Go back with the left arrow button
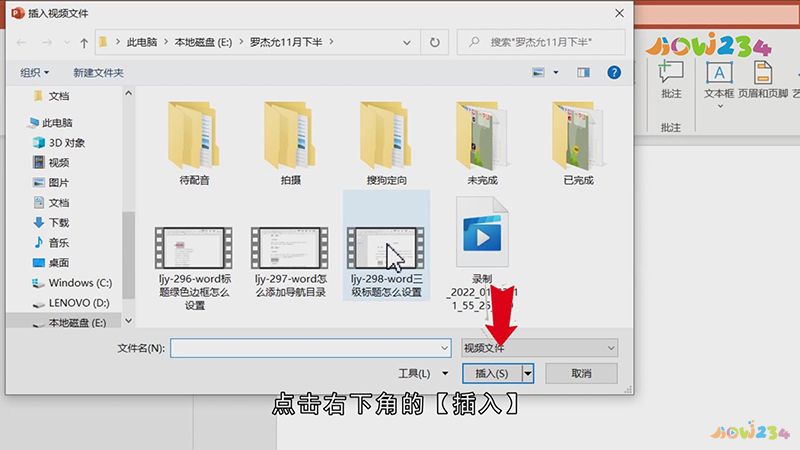The height and width of the screenshot is (450, 800). tap(21, 43)
